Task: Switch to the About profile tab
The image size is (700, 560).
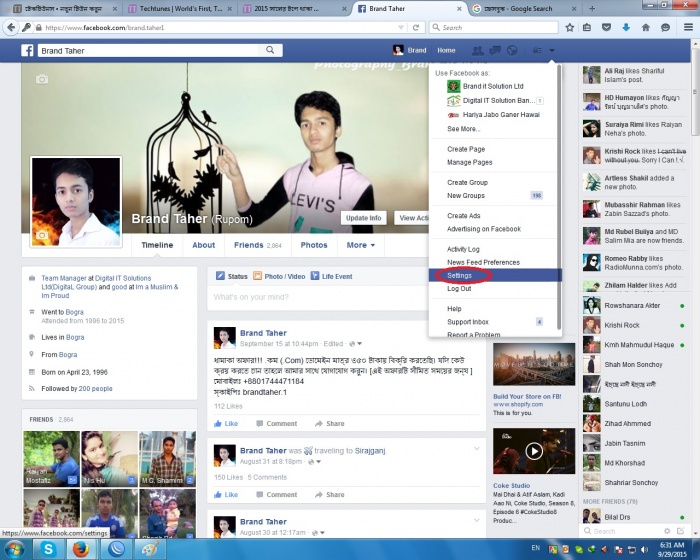Action: [204, 245]
